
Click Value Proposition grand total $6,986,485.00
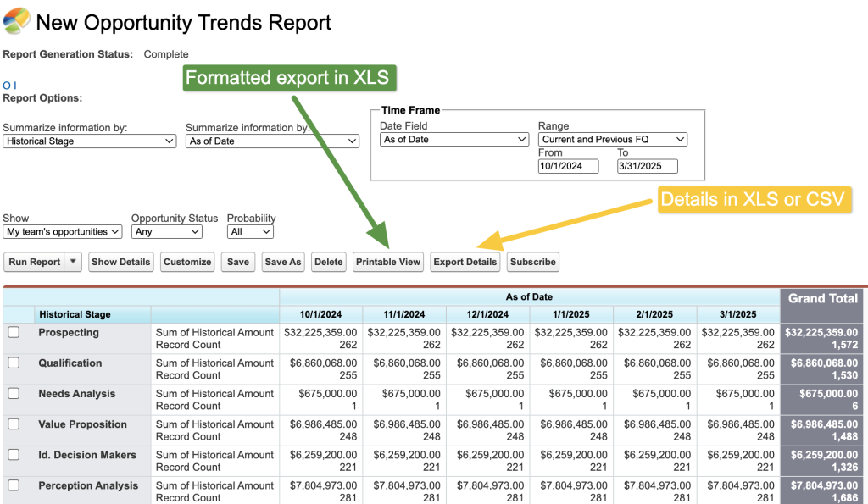pyautogui.click(x=824, y=424)
